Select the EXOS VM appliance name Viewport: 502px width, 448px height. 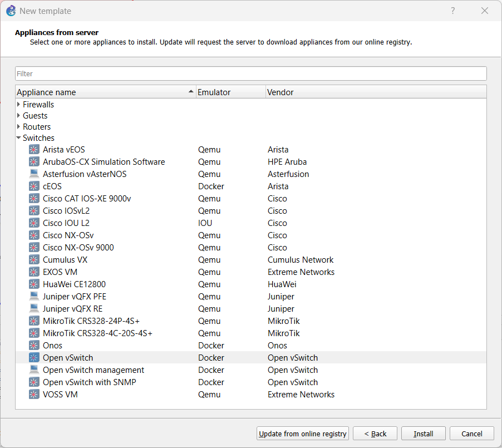click(x=60, y=272)
